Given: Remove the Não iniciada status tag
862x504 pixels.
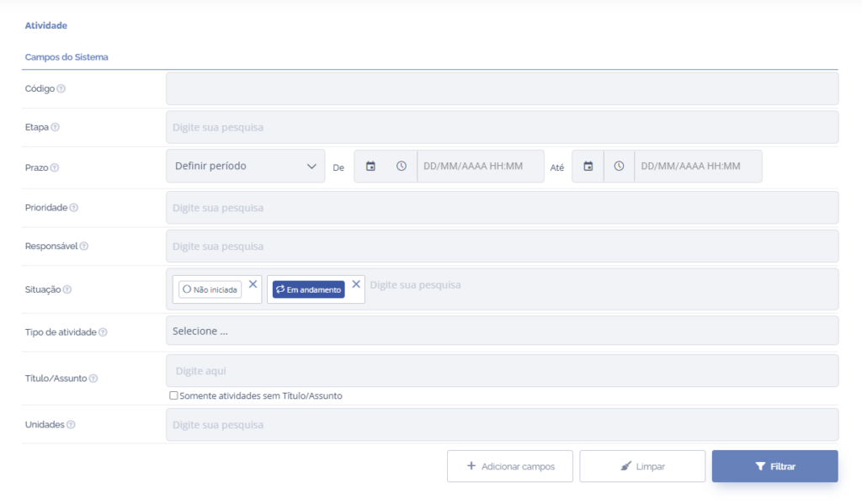Looking at the screenshot, I should click(x=253, y=284).
